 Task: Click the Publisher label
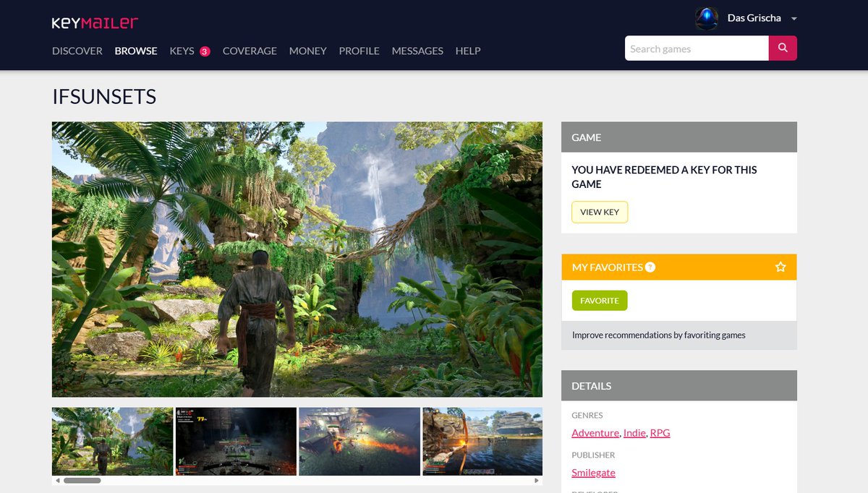pos(593,455)
